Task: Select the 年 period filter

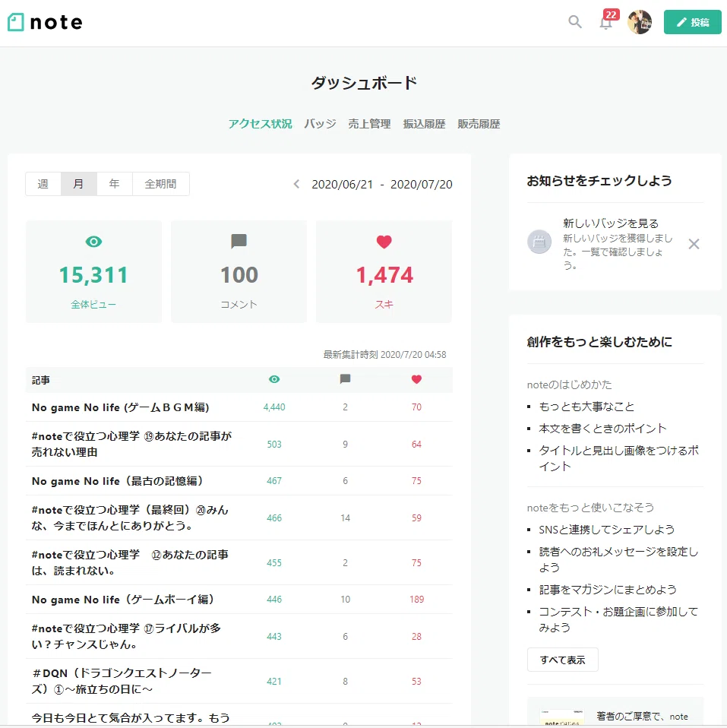Action: 115,184
